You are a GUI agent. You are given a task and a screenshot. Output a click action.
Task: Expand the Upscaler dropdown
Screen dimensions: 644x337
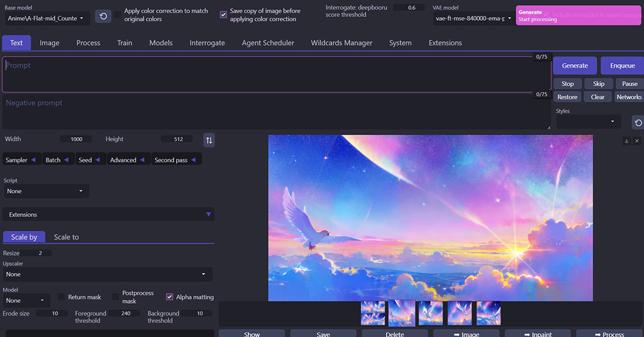pyautogui.click(x=106, y=274)
